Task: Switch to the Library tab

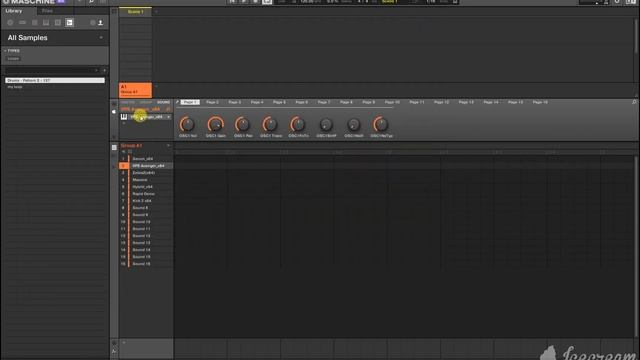Action: (x=14, y=11)
